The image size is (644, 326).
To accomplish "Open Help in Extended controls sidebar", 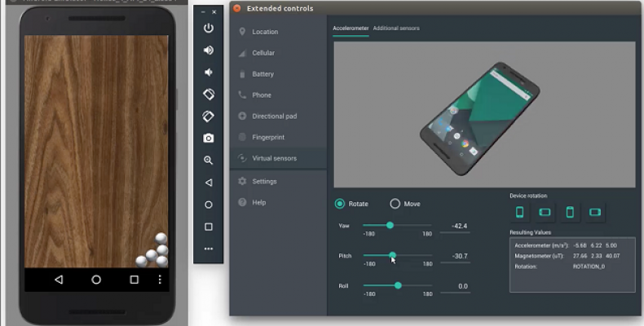I will [x=278, y=202].
